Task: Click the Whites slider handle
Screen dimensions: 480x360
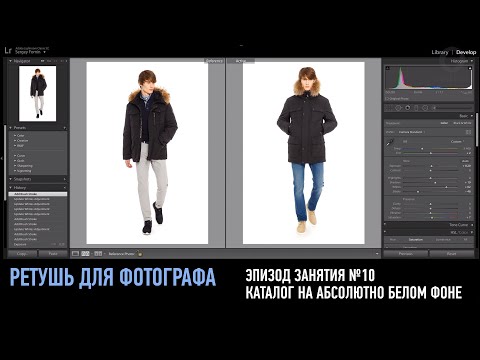Action: pyautogui.click(x=446, y=187)
